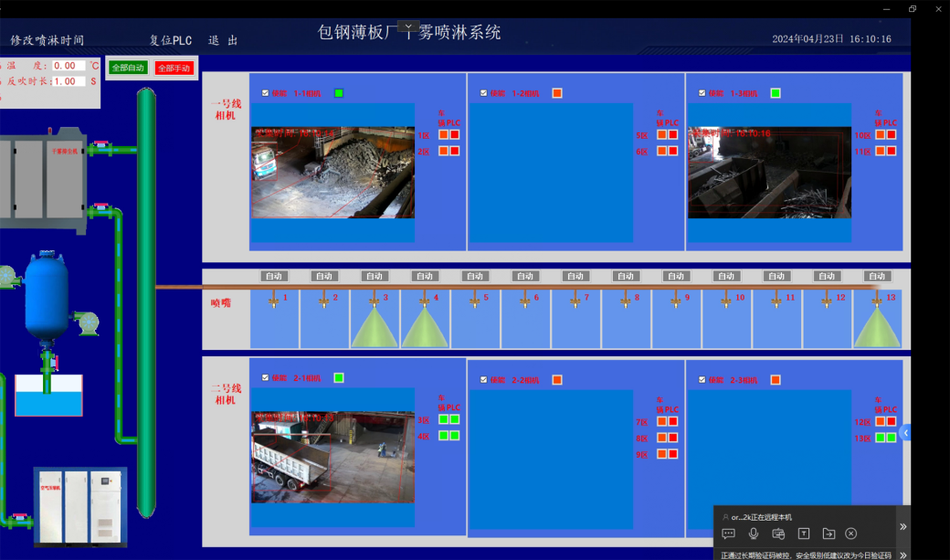Select nozzle 3 spray icon in 喷嘴 row

pyautogui.click(x=375, y=324)
